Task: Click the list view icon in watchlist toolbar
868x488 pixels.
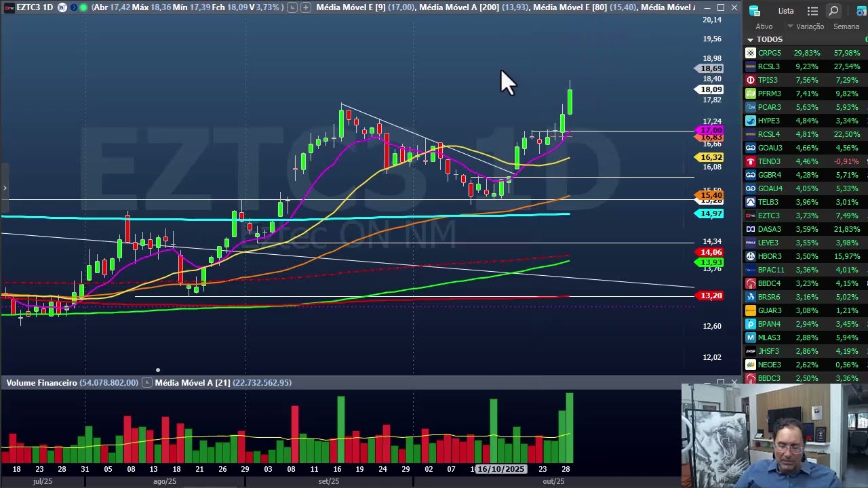Action: (x=814, y=11)
